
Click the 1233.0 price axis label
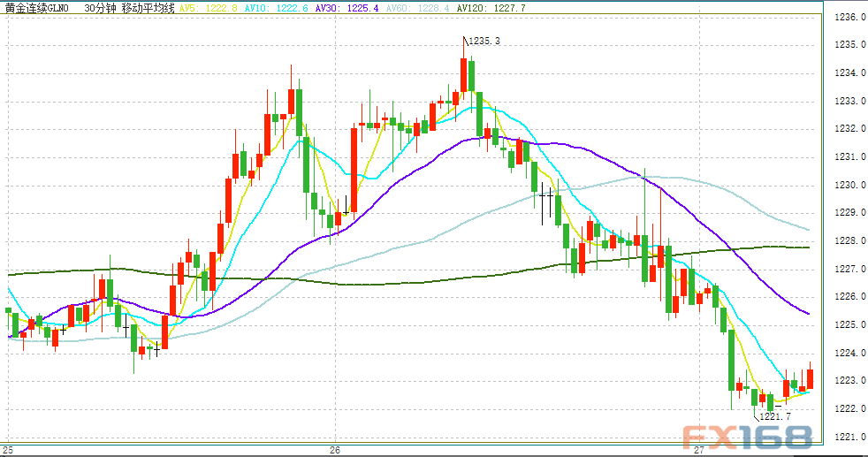point(849,102)
